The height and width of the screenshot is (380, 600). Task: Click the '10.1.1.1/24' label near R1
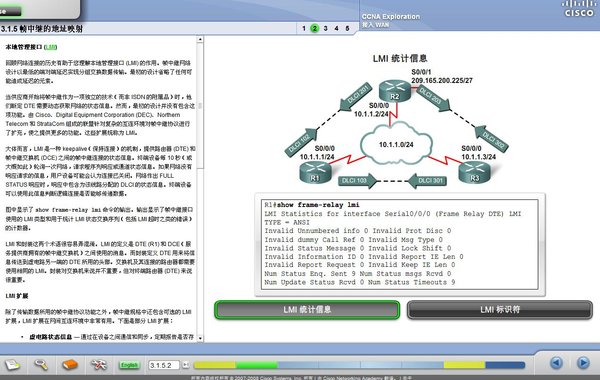317,157
